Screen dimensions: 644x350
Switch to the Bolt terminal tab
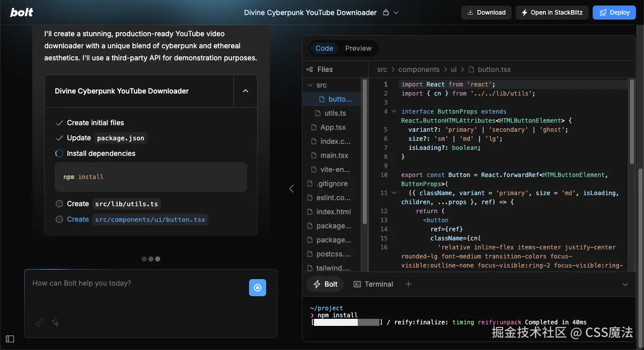pyautogui.click(x=325, y=284)
